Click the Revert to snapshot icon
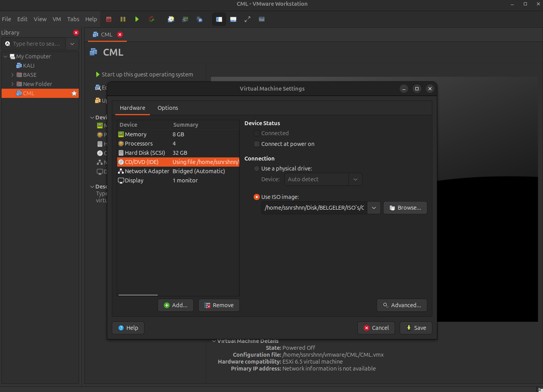Screen dimensions: 543x392 [x=185, y=19]
